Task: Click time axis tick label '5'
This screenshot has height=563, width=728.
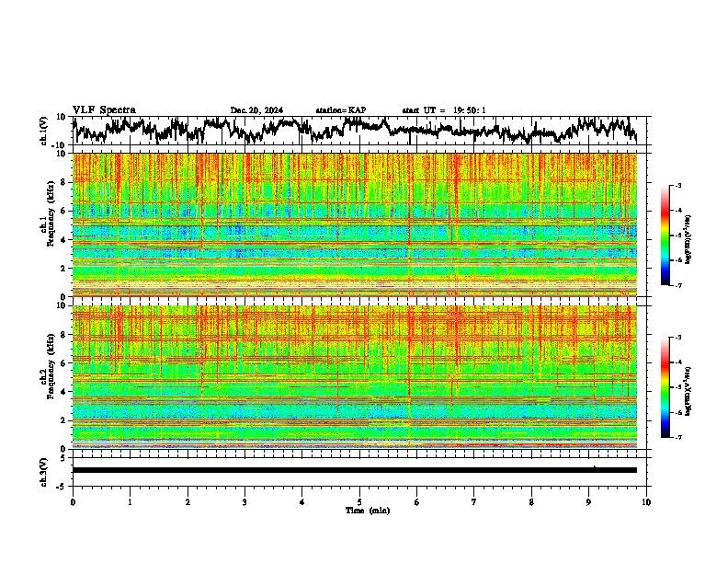Action: click(359, 502)
